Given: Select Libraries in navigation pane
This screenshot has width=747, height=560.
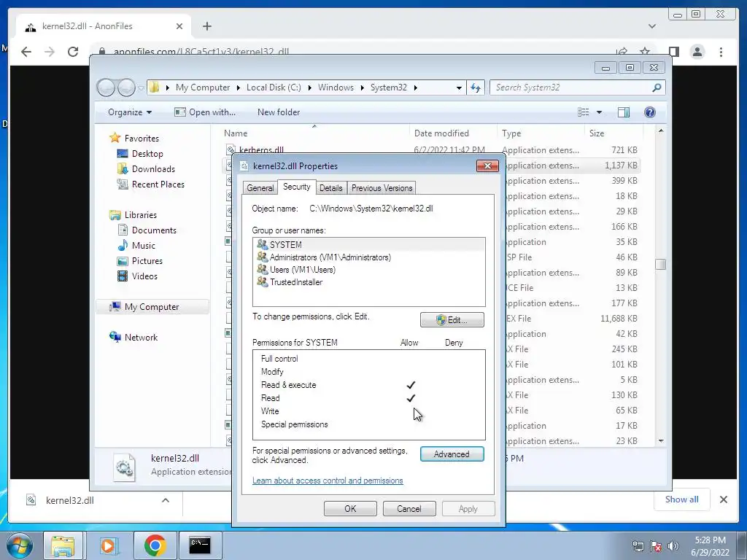Looking at the screenshot, I should coord(141,215).
